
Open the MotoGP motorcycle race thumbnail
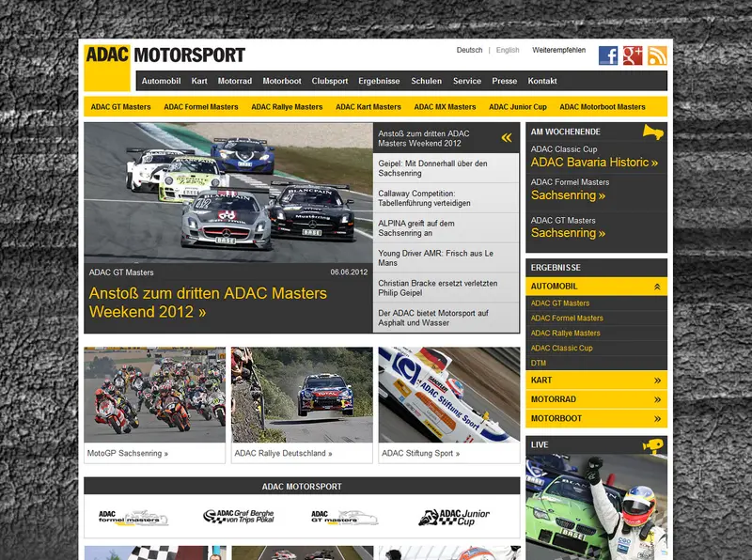[x=154, y=395]
